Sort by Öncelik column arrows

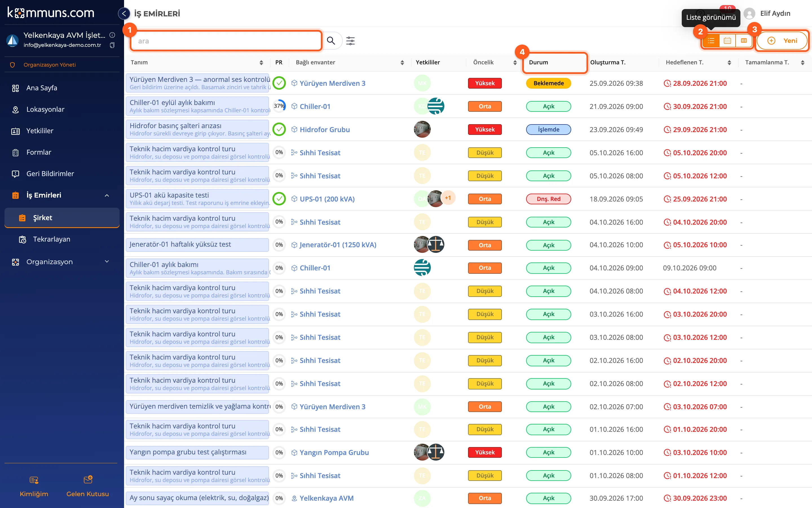515,62
